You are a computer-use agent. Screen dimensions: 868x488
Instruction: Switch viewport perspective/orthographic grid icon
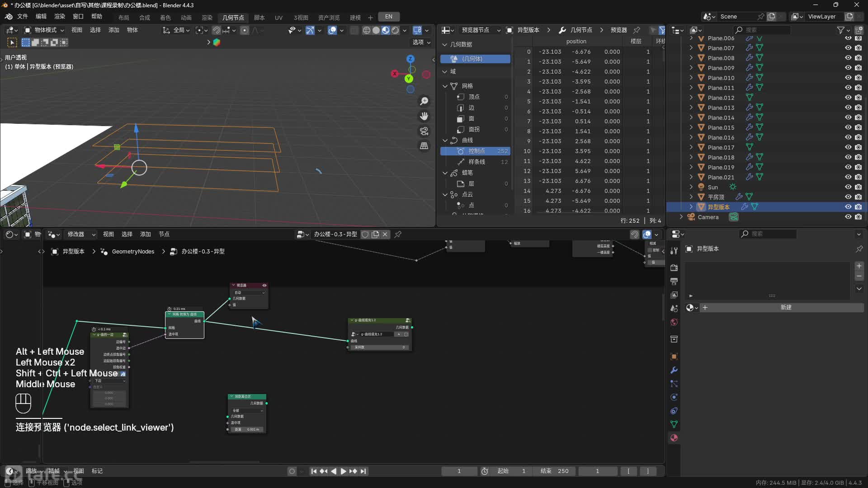(x=424, y=146)
